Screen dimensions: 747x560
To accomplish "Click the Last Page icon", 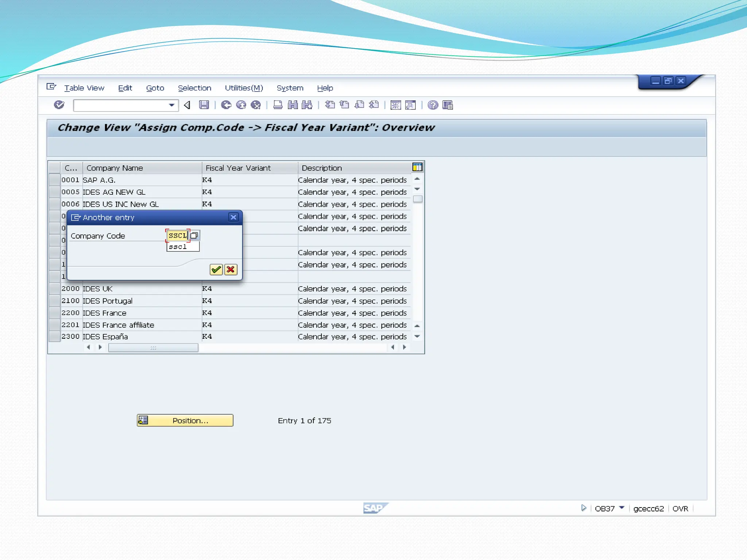I will [374, 105].
